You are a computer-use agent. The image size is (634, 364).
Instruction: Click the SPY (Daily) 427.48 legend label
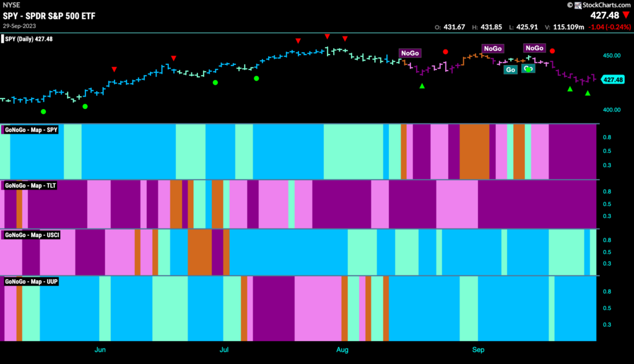[27, 39]
